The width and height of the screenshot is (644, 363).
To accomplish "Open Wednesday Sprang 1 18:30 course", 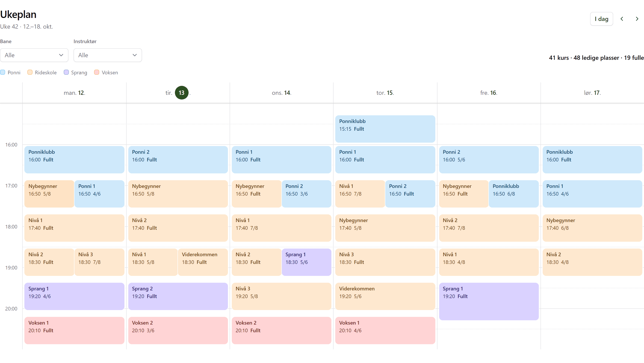I will coord(307,262).
